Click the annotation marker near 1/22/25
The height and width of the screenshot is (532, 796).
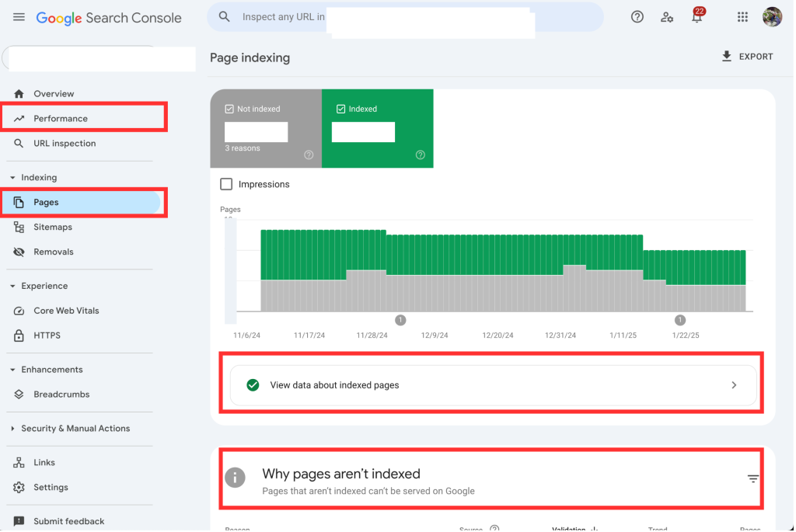pyautogui.click(x=680, y=320)
